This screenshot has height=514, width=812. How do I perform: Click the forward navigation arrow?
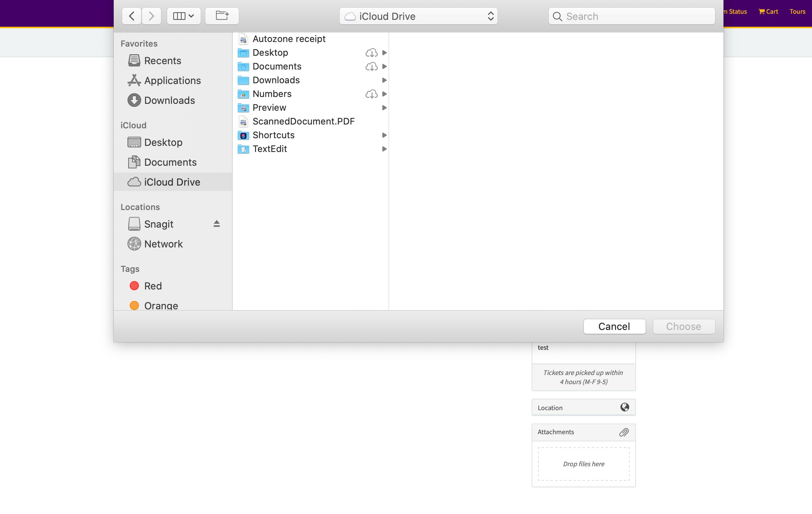coord(151,16)
